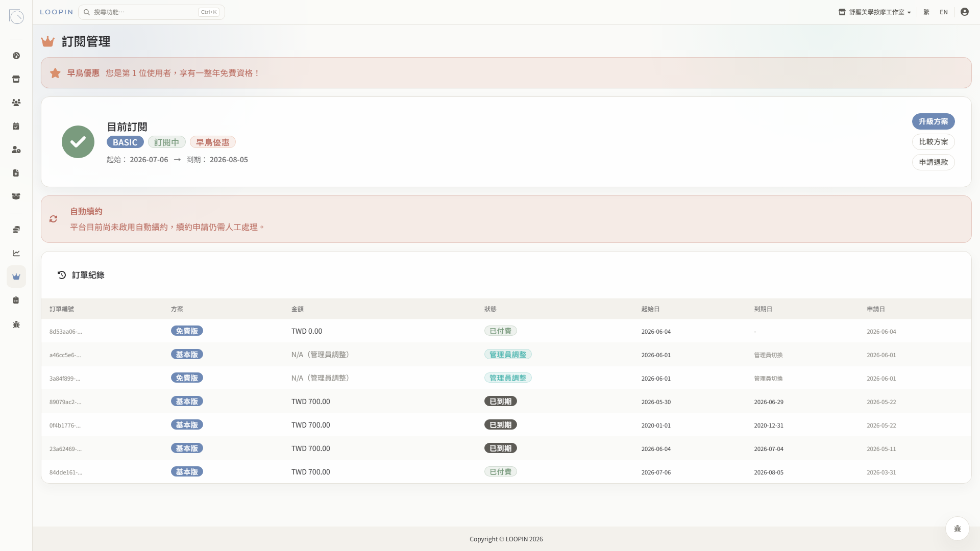This screenshot has width=980, height=551.
Task: Open the store icon in sidebar
Action: click(x=16, y=79)
